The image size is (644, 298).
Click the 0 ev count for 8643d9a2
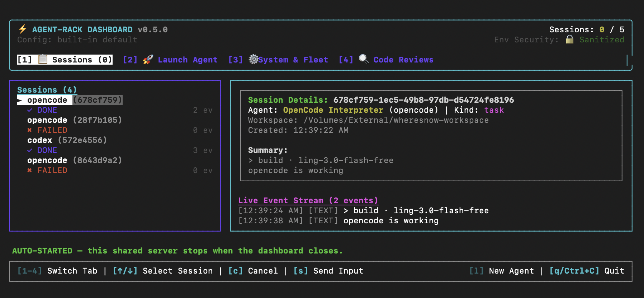tap(203, 170)
